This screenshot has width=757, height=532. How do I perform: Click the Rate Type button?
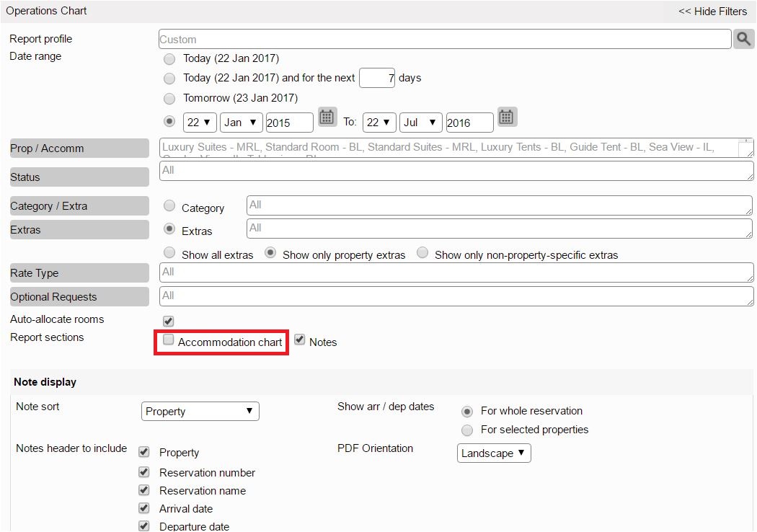pyautogui.click(x=79, y=272)
